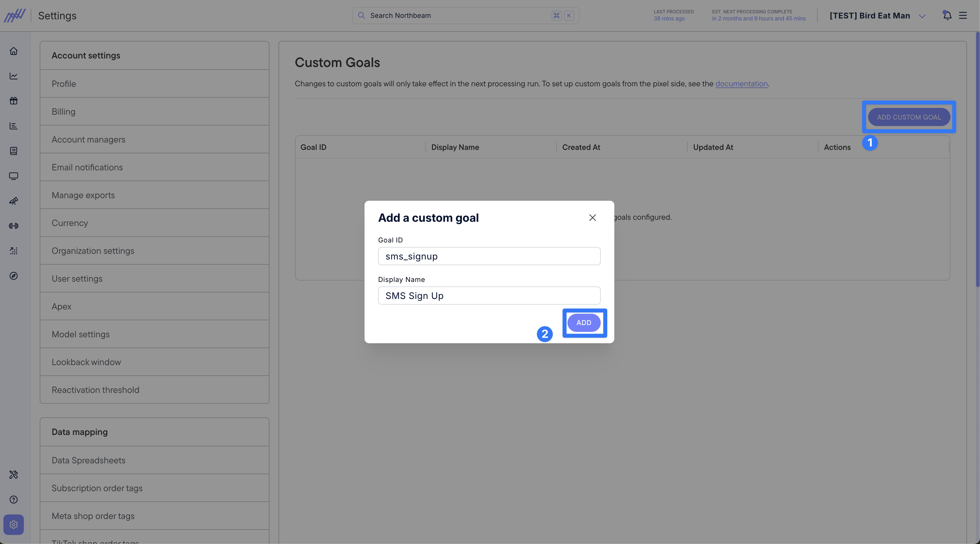Click the settings gear sidebar icon
Viewport: 980px width, 544px height.
click(x=14, y=525)
